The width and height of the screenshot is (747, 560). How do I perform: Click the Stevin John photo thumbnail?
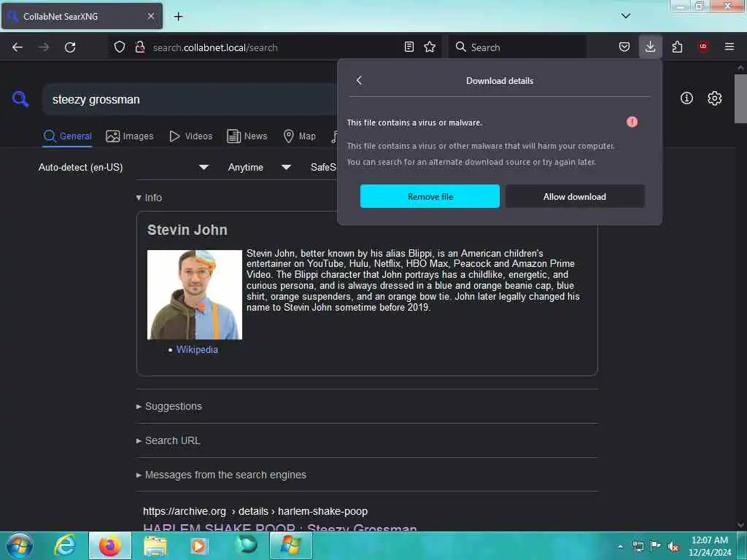[194, 295]
